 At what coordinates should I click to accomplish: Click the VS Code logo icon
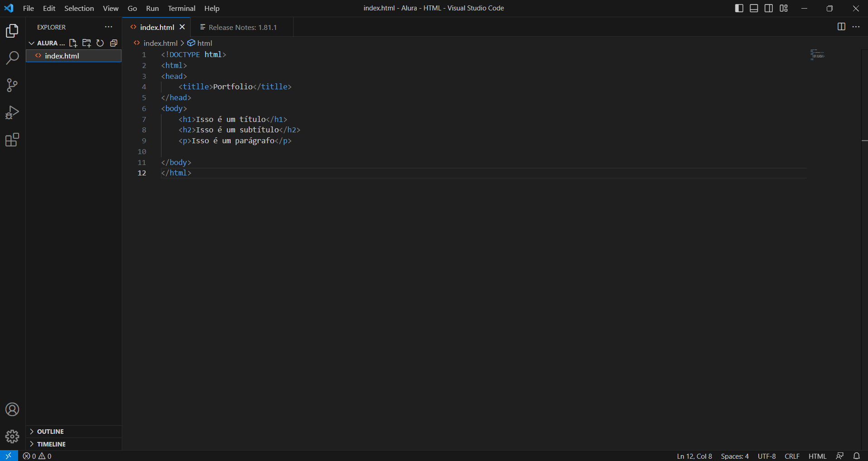click(9, 8)
